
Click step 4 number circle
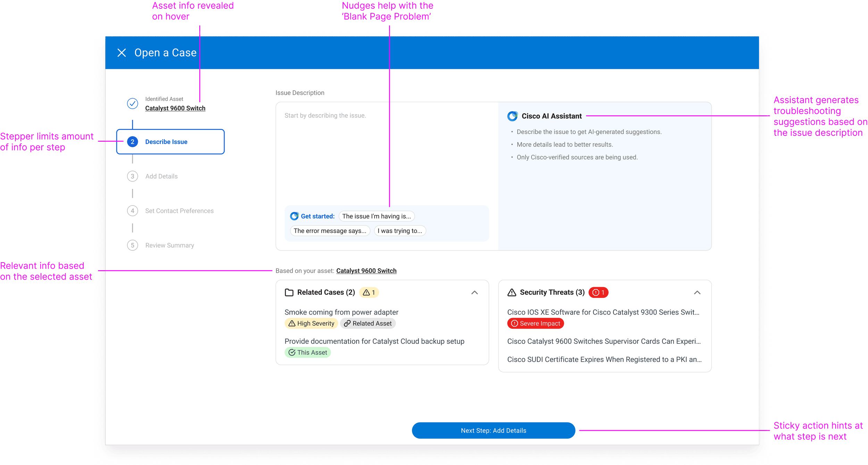coord(132,211)
